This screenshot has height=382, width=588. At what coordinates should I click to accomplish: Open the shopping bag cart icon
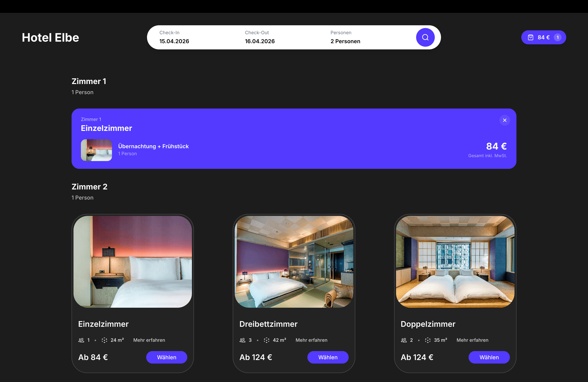(x=530, y=37)
